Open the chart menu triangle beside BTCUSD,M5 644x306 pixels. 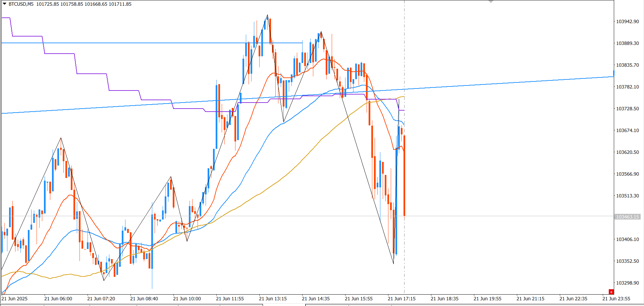tap(4, 4)
